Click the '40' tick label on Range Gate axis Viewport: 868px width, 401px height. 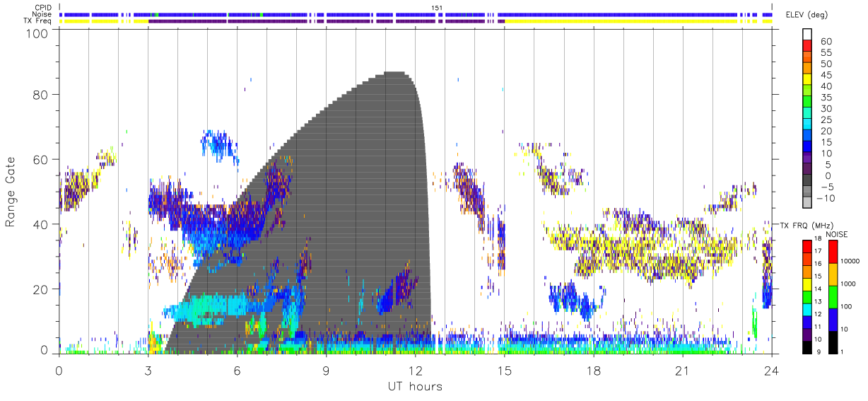[41, 224]
